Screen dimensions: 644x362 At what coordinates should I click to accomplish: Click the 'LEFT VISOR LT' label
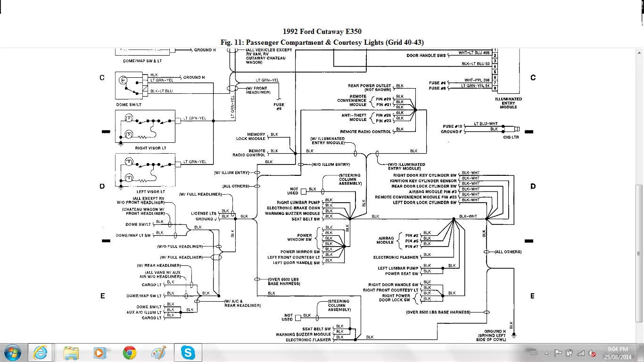(150, 192)
